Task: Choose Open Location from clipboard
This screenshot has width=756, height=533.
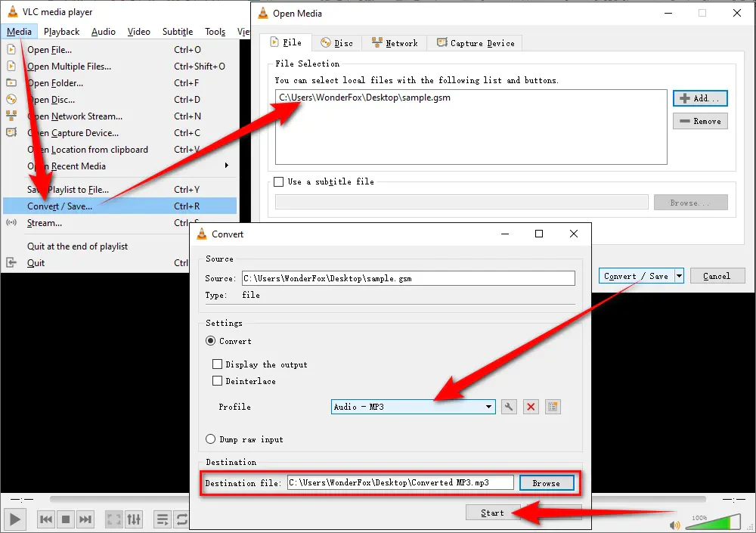Action: click(120, 150)
